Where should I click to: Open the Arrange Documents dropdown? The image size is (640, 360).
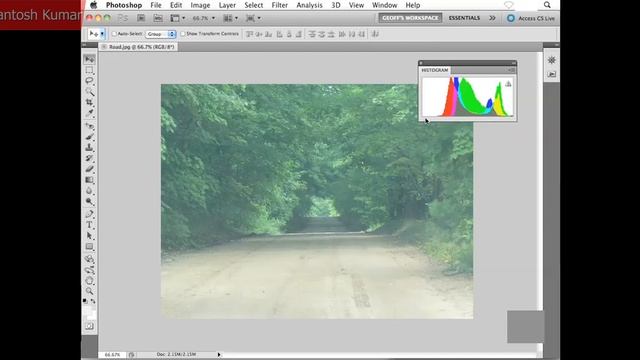click(x=231, y=18)
